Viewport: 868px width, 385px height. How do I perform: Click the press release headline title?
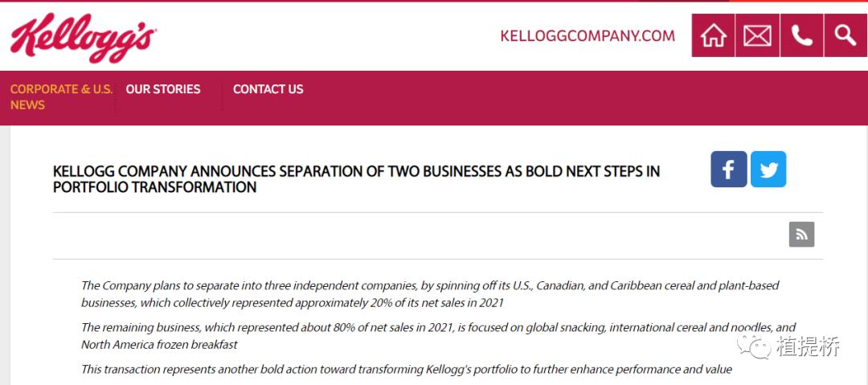(356, 179)
